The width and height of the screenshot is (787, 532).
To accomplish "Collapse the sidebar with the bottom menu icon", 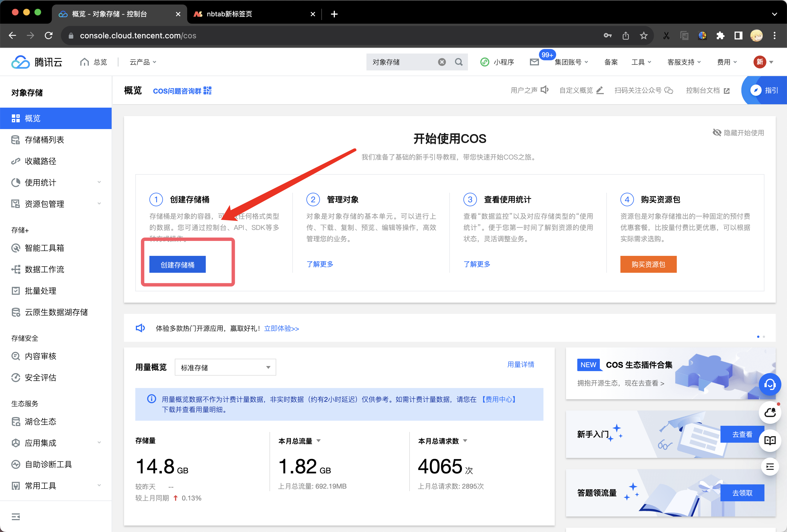I will pos(16,517).
